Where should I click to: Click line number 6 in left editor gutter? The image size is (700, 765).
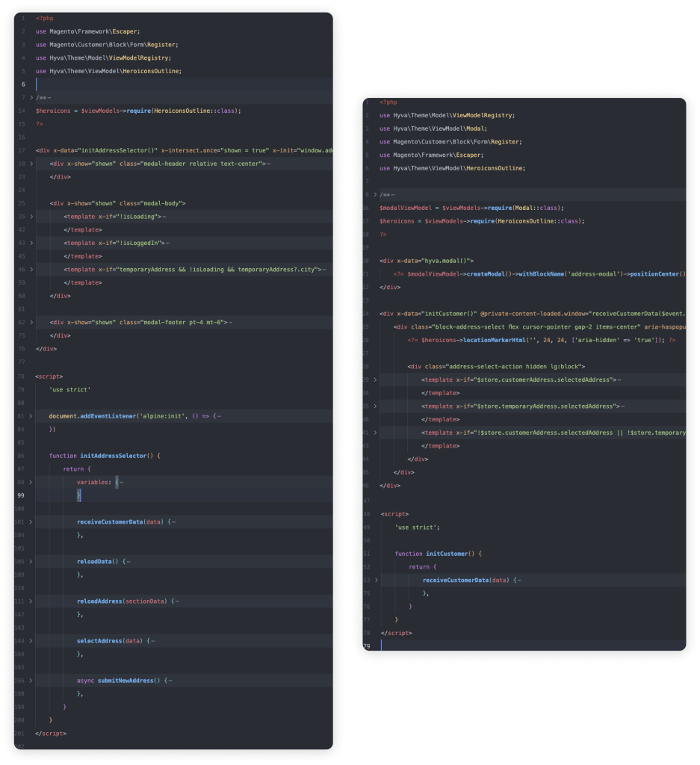(x=23, y=84)
